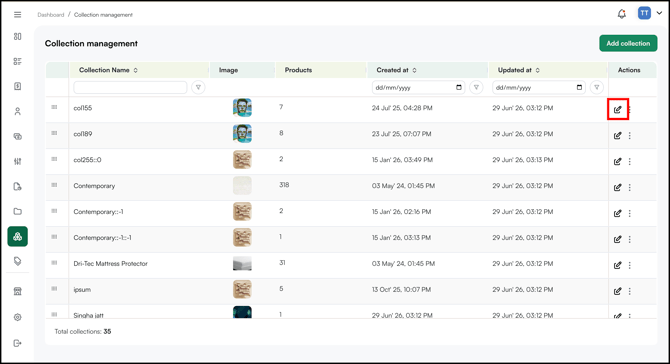Click the Contemporary row drag handle

point(54,185)
